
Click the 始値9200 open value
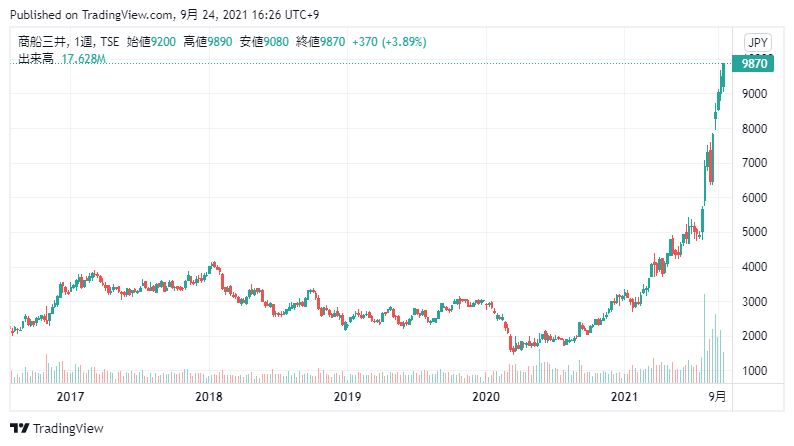pyautogui.click(x=151, y=42)
